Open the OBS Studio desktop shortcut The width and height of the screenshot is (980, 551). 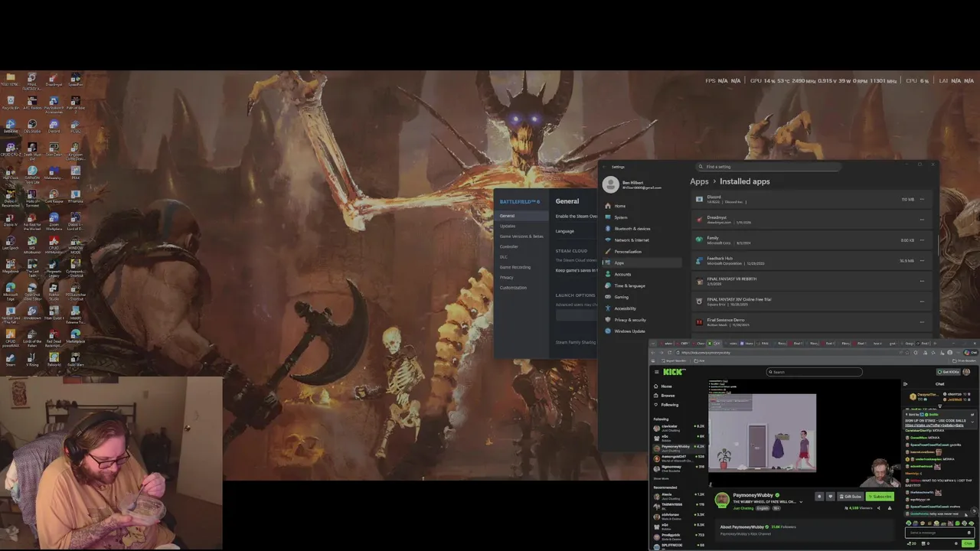coord(32,125)
